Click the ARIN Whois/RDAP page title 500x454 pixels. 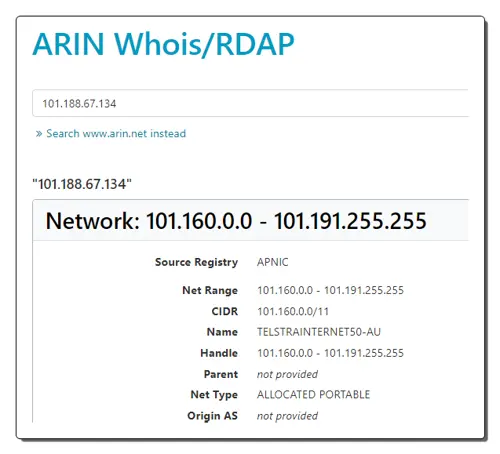pos(164,44)
